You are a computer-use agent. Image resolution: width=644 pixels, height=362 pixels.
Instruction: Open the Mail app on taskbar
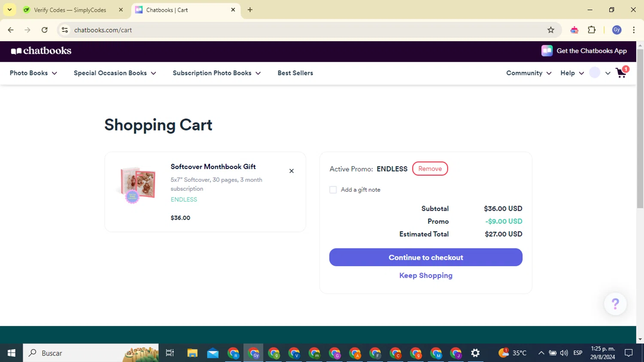point(213,353)
